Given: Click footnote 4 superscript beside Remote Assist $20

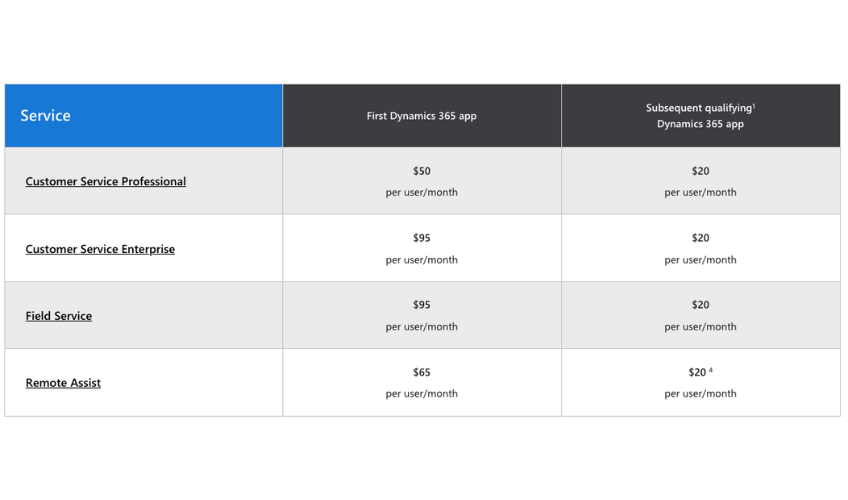Looking at the screenshot, I should pyautogui.click(x=711, y=370).
